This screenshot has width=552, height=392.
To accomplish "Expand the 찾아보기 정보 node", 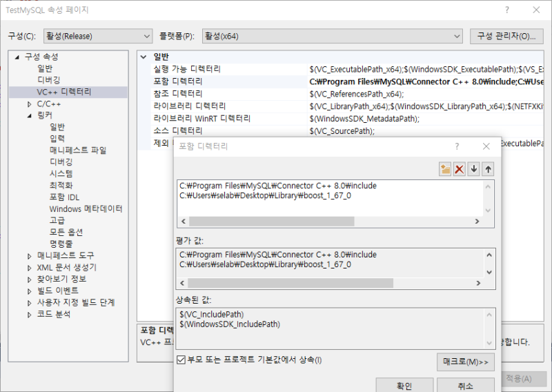I will pyautogui.click(x=30, y=280).
